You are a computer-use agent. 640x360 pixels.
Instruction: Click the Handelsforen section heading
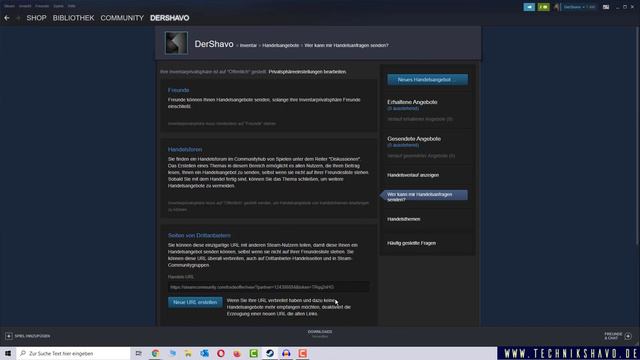(x=185, y=149)
